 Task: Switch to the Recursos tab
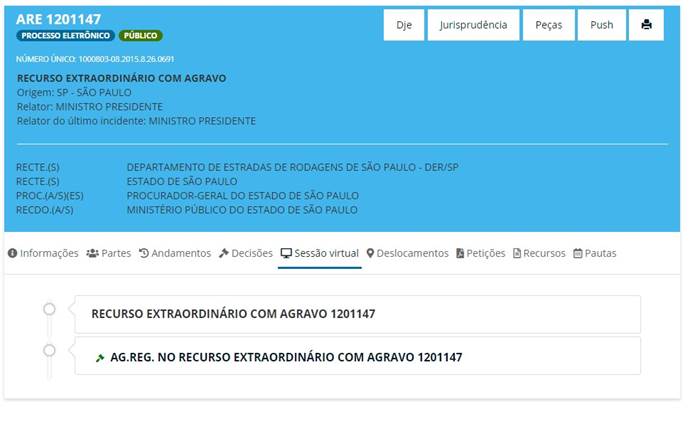(x=539, y=254)
